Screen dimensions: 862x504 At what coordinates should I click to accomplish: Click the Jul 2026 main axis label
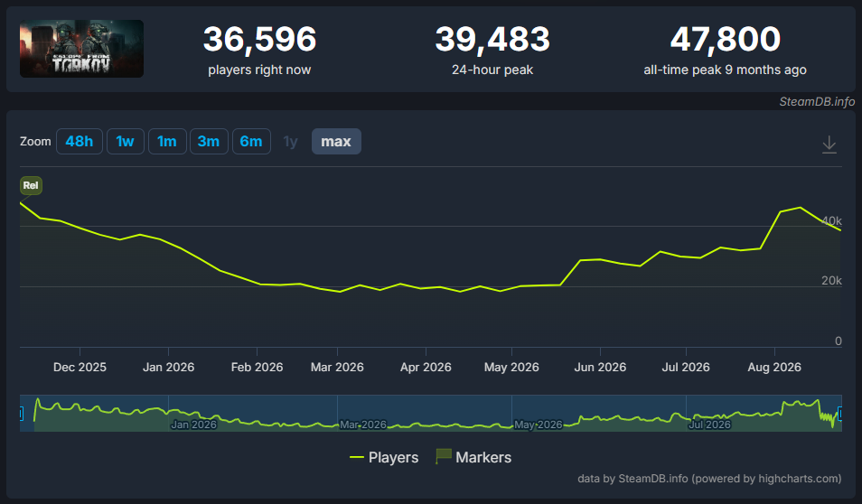point(686,367)
